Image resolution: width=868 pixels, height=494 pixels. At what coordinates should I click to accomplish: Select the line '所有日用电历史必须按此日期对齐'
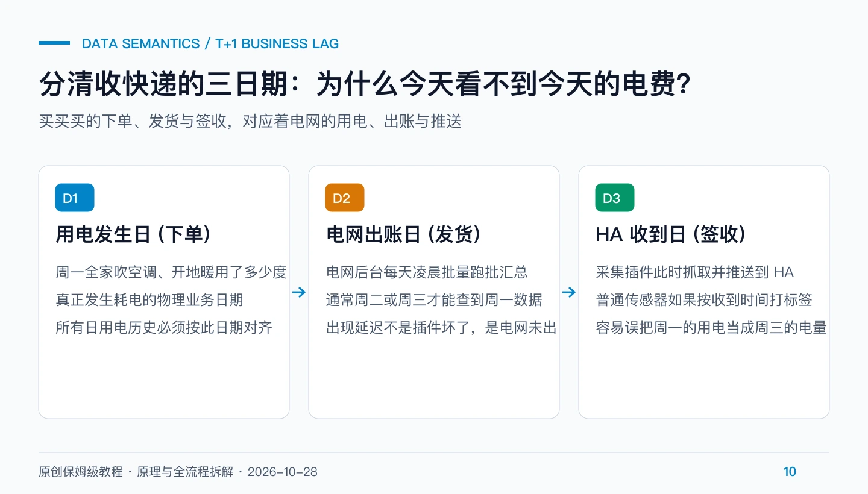(x=164, y=328)
